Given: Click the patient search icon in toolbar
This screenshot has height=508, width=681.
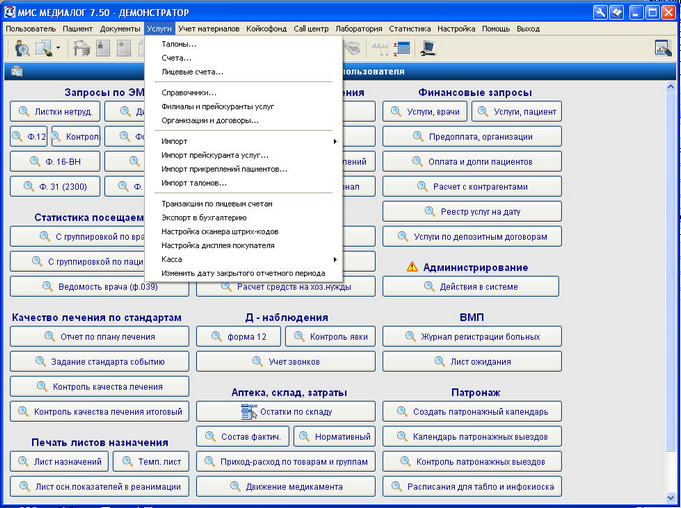Looking at the screenshot, I should [21, 48].
